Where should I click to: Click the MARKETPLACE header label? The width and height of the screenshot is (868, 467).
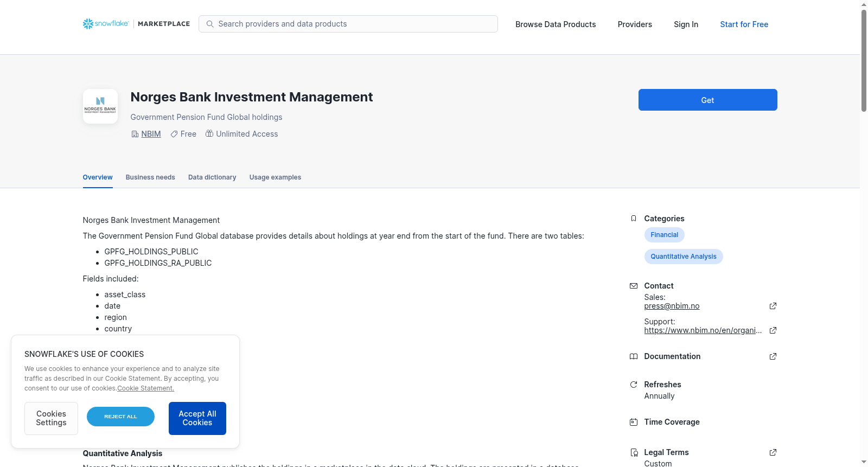point(164,24)
